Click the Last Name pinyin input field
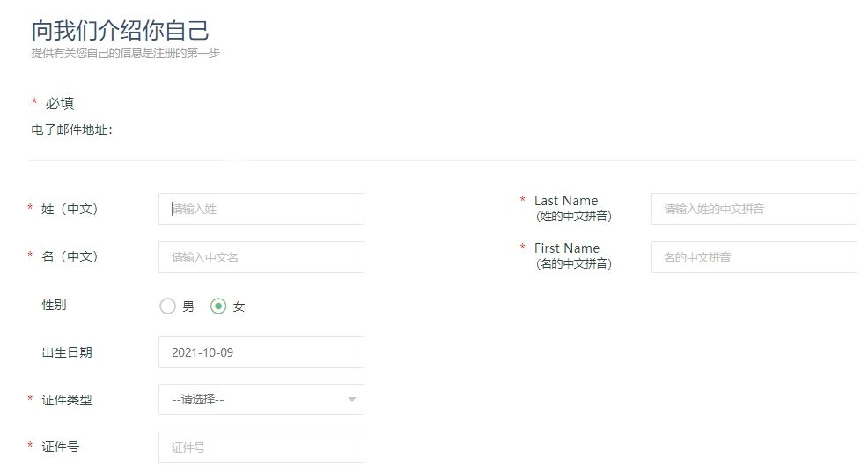Screen dimensions: 868x473 tap(754, 209)
